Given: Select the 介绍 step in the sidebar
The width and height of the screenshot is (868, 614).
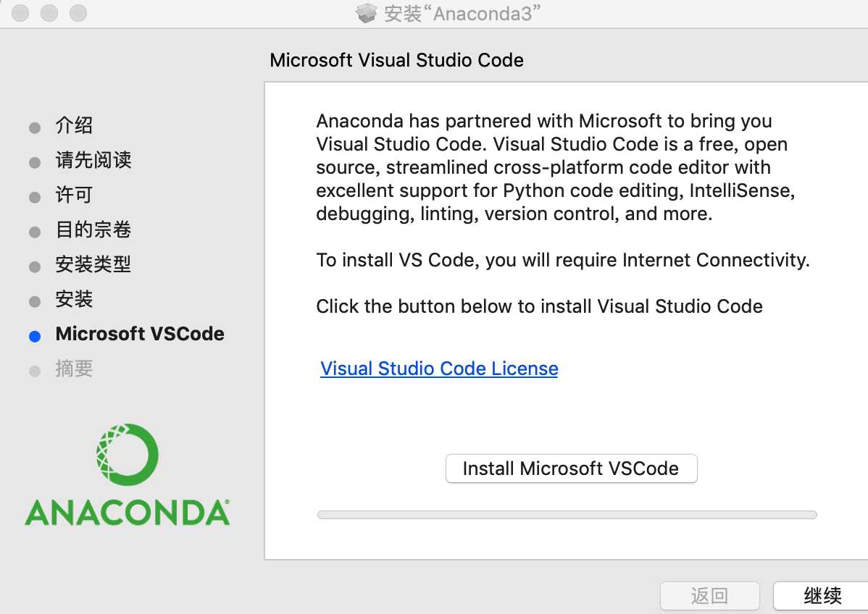Looking at the screenshot, I should tap(74, 126).
